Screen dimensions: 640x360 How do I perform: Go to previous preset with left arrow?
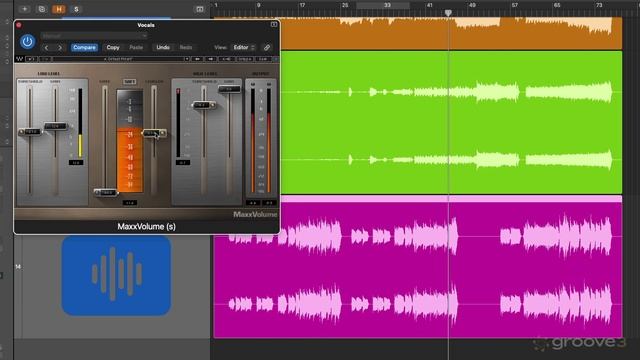coord(47,48)
